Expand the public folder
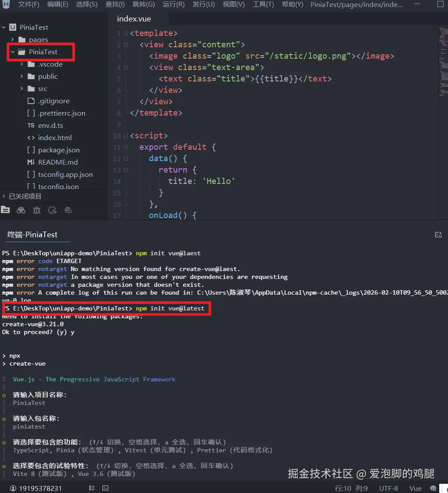Screen dimensions: 448x493 pyautogui.click(x=21, y=77)
